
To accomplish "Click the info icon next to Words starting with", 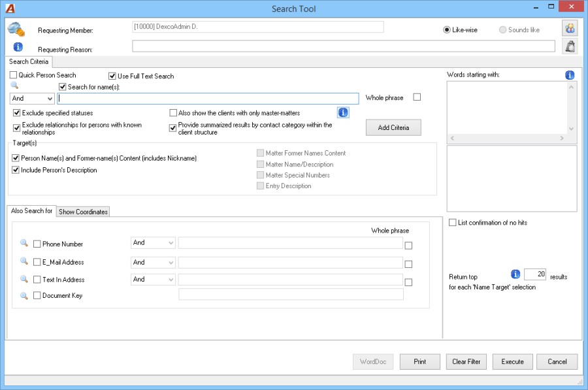I will click(570, 75).
